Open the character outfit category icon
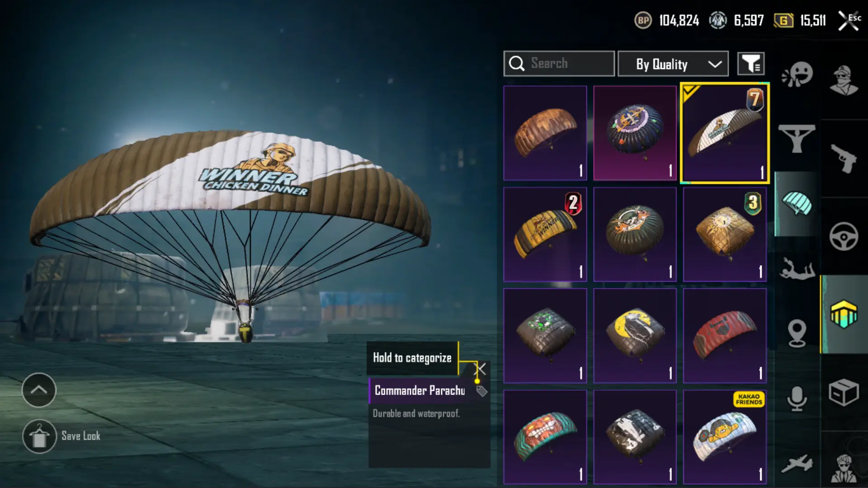The width and height of the screenshot is (868, 488). [844, 80]
